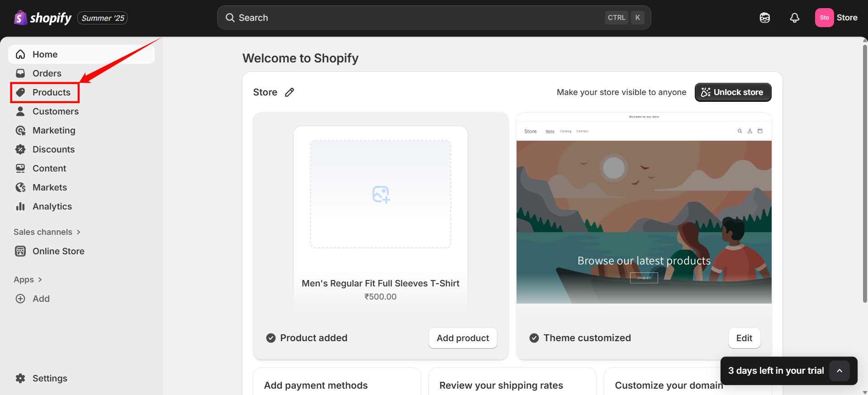Click the Content media icon

click(x=20, y=168)
